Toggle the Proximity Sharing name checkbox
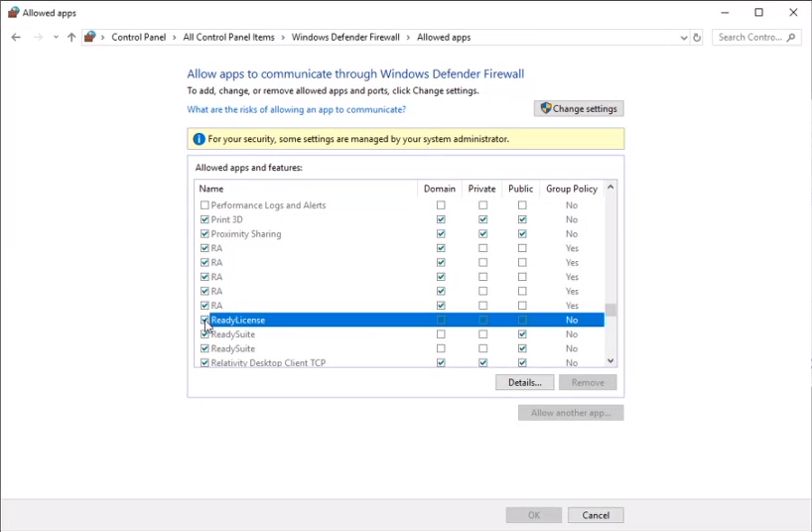Image resolution: width=812 pixels, height=532 pixels. click(x=204, y=233)
